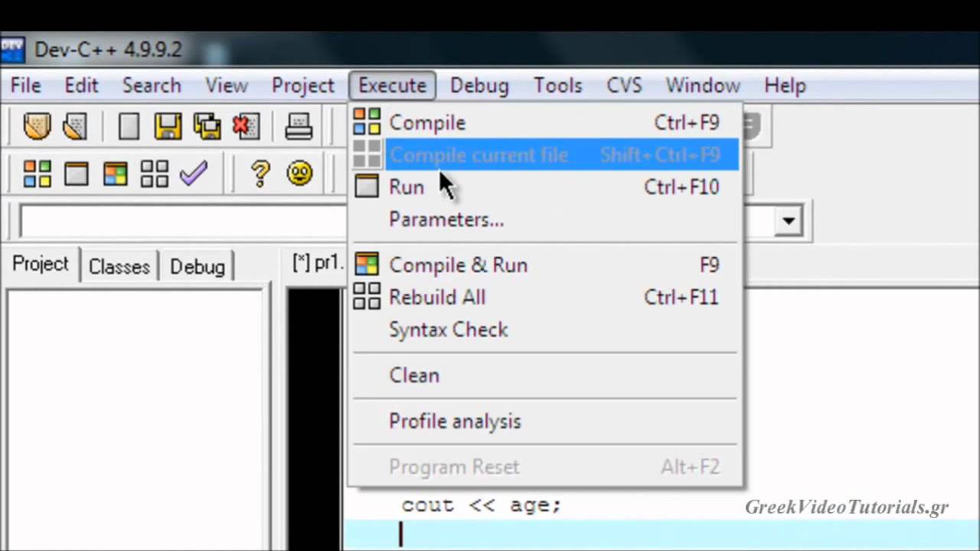Click the yellow smiley About icon
The image size is (980, 551).
click(299, 174)
